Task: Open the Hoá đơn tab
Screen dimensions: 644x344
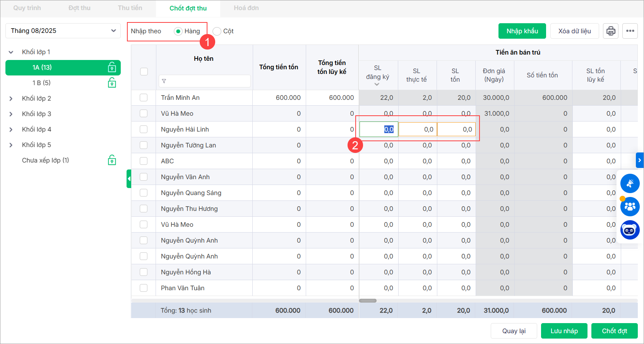Action: (246, 8)
